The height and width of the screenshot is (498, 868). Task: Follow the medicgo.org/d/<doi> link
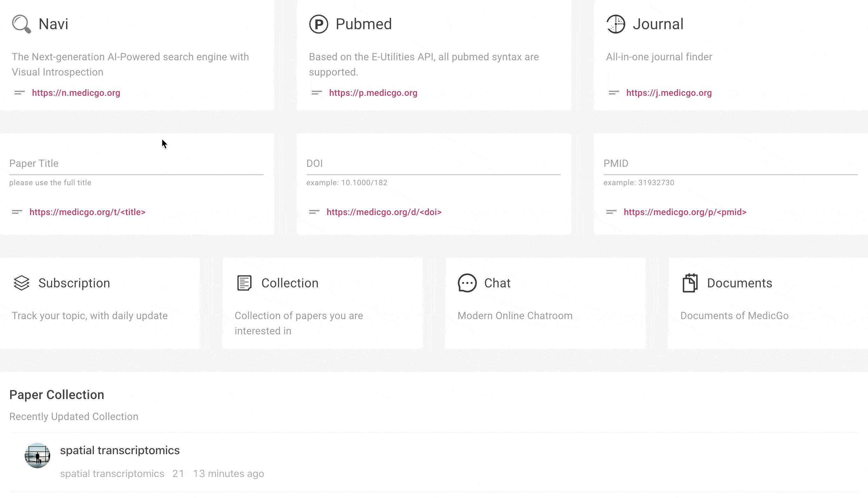[384, 212]
